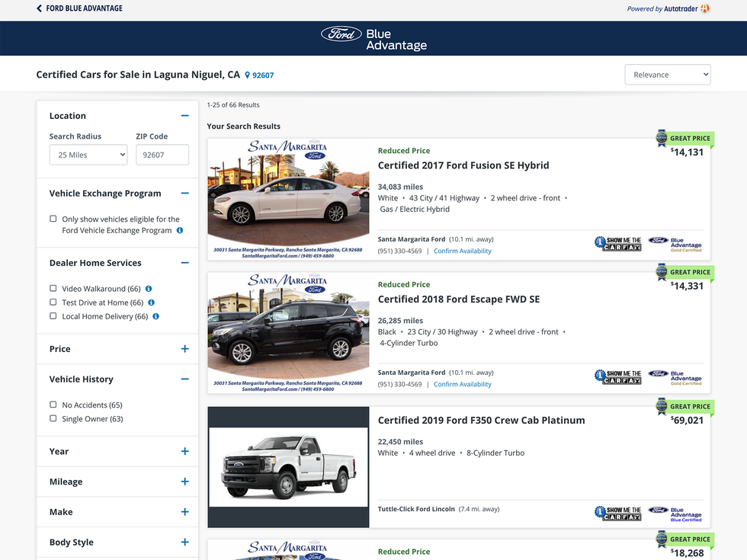
Task: Click the Autotrader logo icon
Action: point(705,8)
